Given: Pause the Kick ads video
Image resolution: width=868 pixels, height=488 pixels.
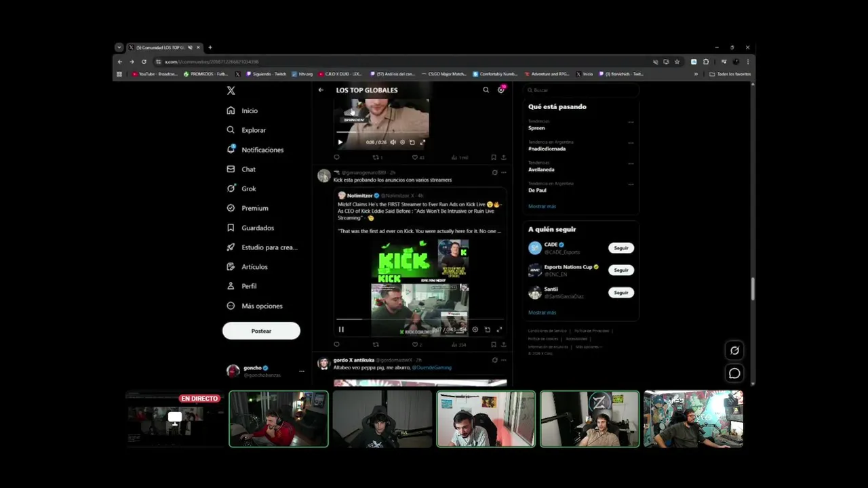Looking at the screenshot, I should click(341, 329).
